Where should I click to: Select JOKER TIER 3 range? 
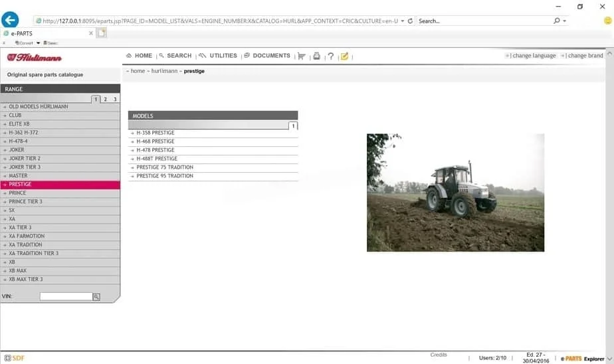click(x=60, y=167)
